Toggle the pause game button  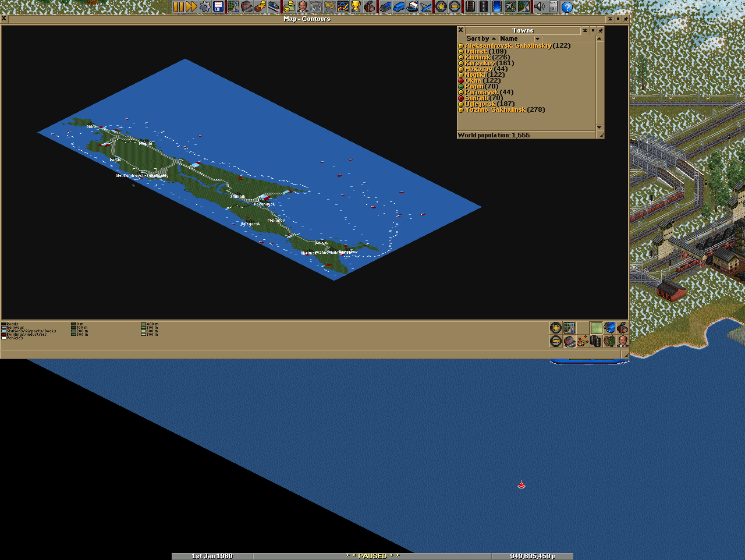tap(178, 7)
